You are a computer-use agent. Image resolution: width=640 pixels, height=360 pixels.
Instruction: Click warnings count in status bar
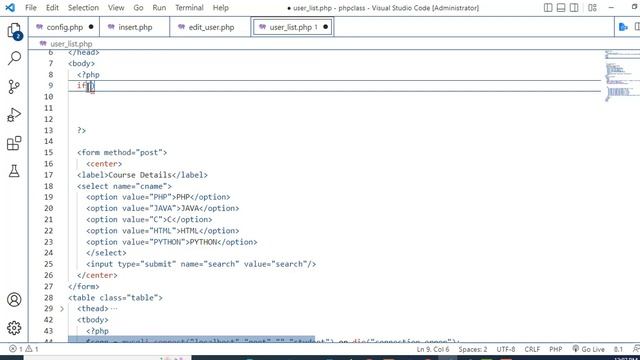[32, 349]
